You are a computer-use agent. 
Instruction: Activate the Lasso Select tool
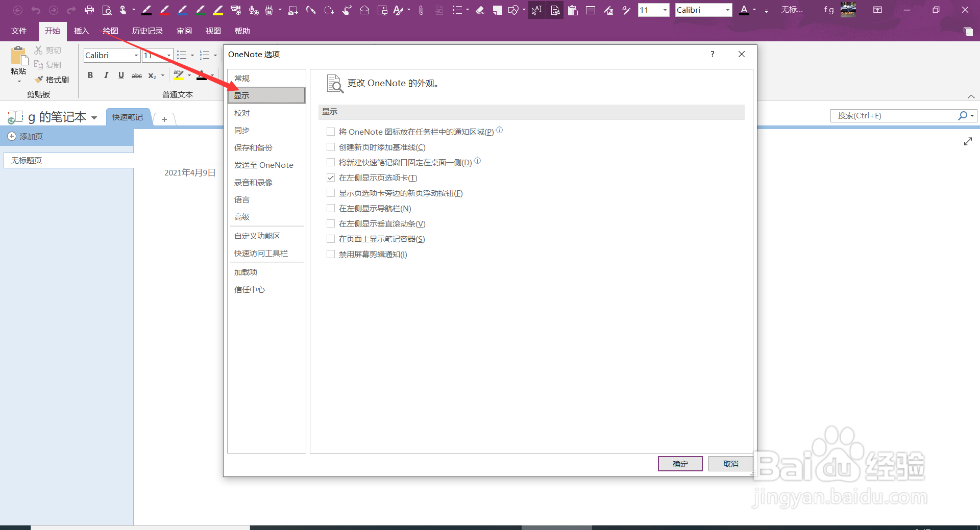pyautogui.click(x=329, y=10)
